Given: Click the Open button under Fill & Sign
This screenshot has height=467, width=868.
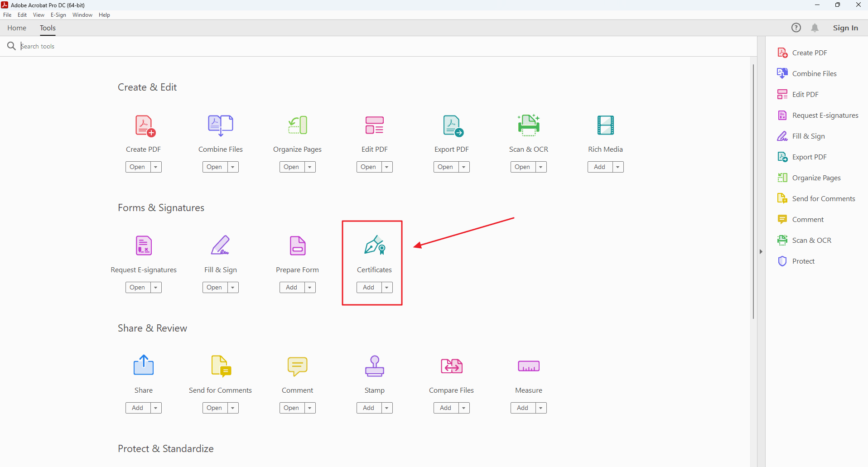Looking at the screenshot, I should click(x=215, y=288).
